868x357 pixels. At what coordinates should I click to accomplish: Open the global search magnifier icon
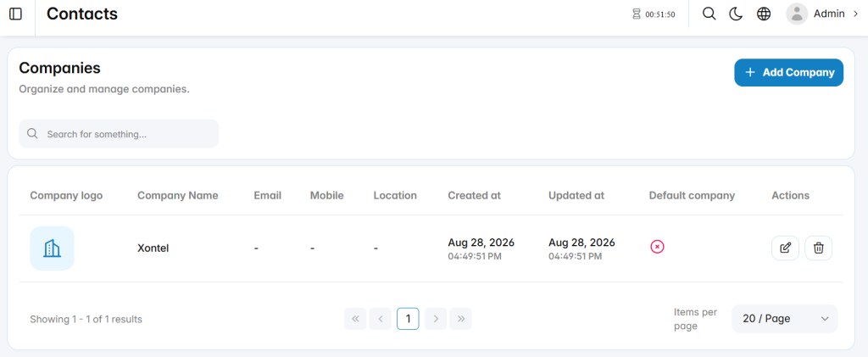click(709, 14)
